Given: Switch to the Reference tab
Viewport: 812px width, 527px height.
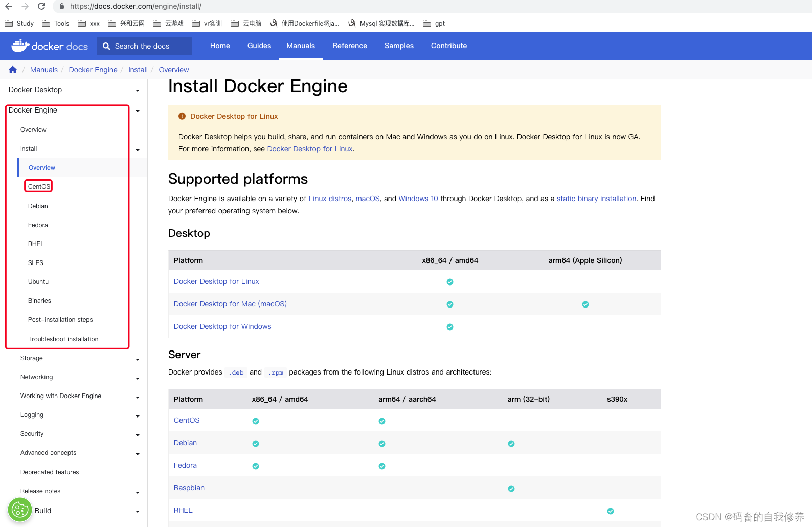Looking at the screenshot, I should (x=350, y=46).
